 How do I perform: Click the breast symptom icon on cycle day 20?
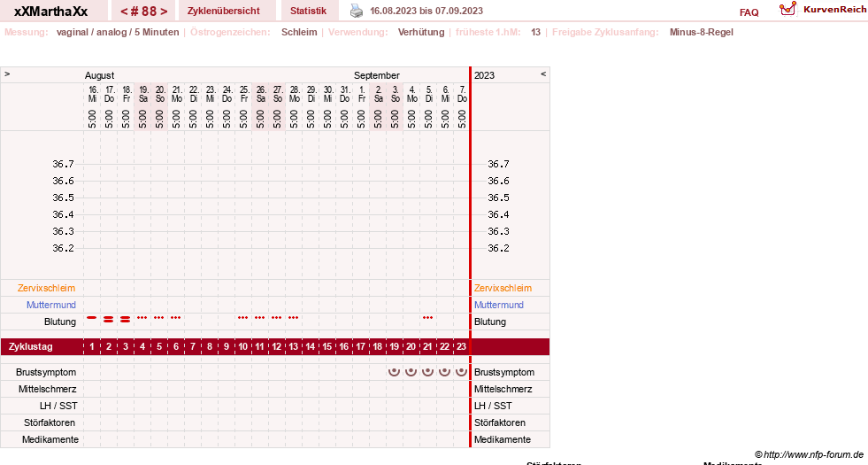(x=411, y=372)
